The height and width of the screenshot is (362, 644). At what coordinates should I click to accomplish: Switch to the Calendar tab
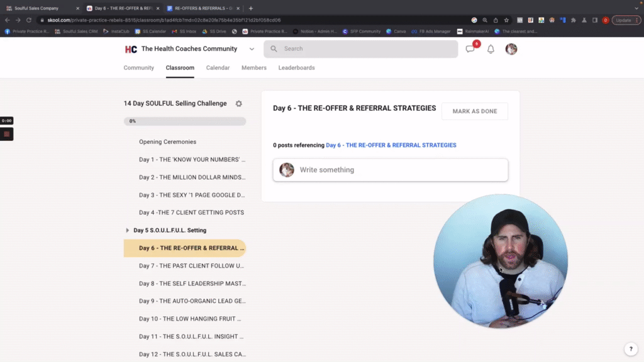(218, 68)
